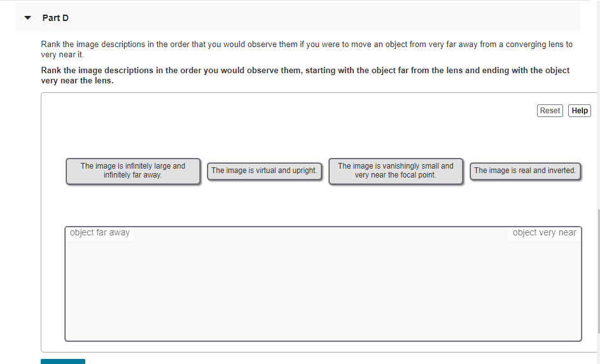Click the page's vertical scrollbar thumb
The height and width of the screenshot is (364, 600).
click(597, 270)
